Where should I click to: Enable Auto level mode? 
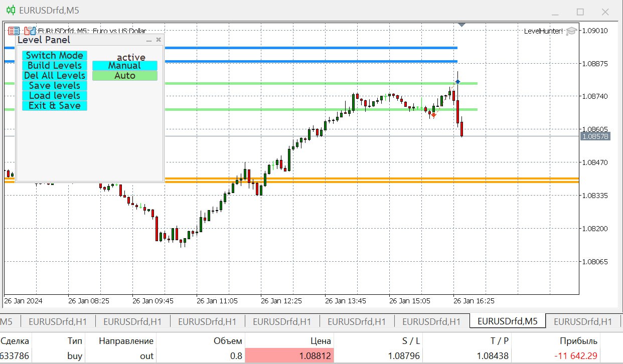pyautogui.click(x=124, y=76)
